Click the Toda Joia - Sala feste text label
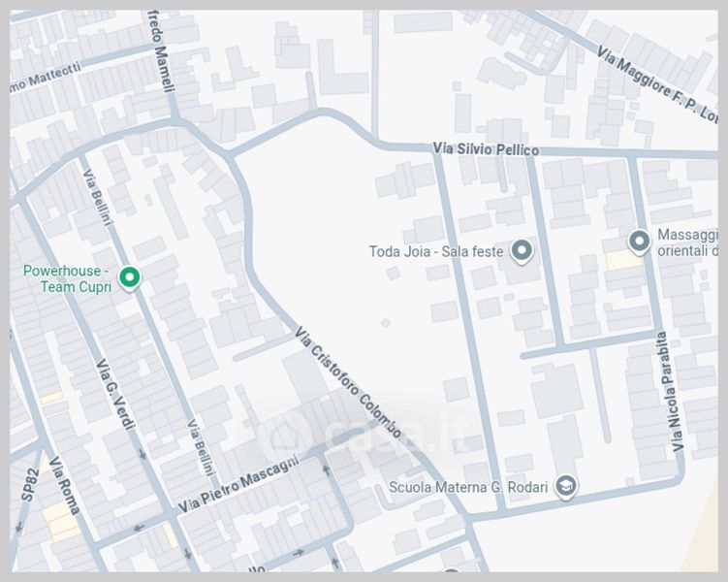728x582 pixels. (x=435, y=252)
